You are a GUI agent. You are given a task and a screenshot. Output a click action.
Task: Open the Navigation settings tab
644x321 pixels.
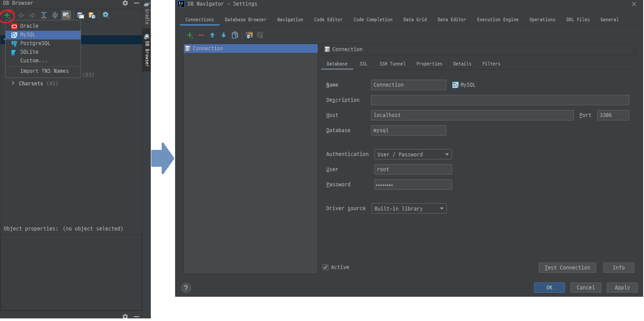pos(290,19)
